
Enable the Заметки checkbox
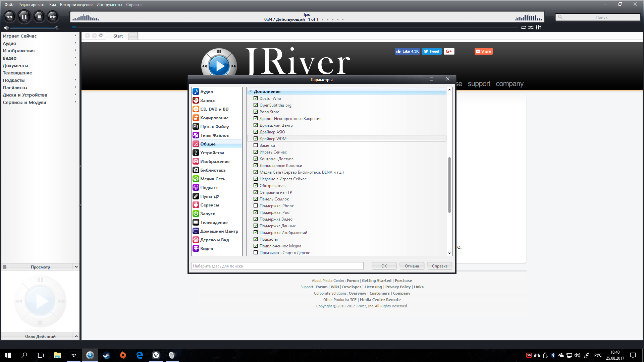(x=256, y=145)
